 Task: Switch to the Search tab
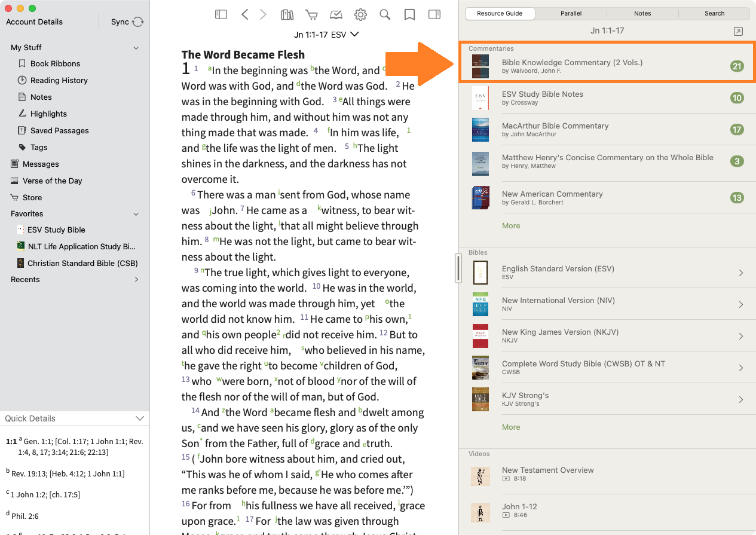pyautogui.click(x=714, y=13)
